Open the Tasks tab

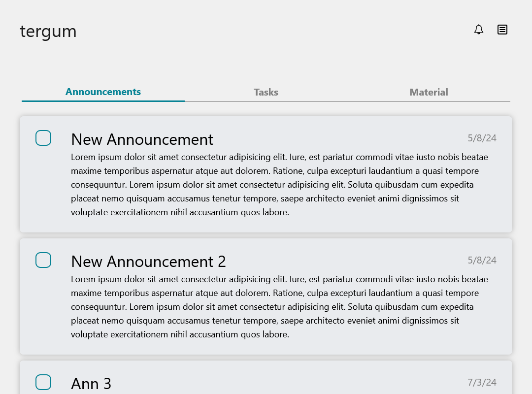[266, 92]
